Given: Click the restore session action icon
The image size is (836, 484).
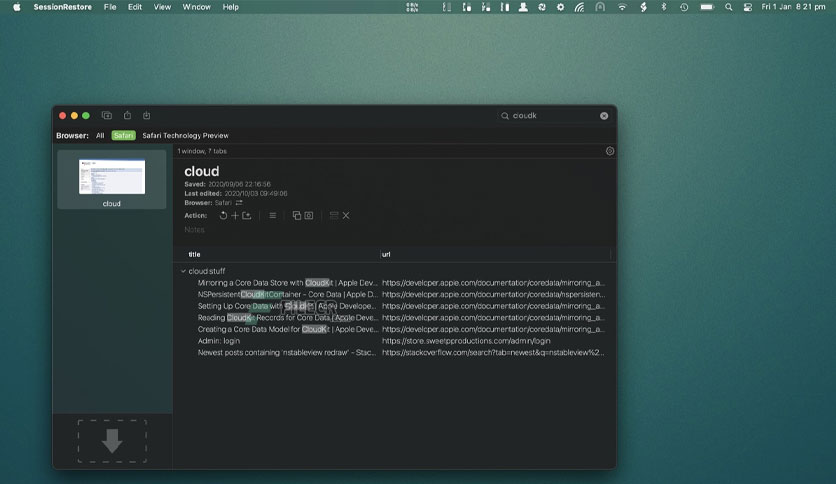Looking at the screenshot, I should coord(223,215).
